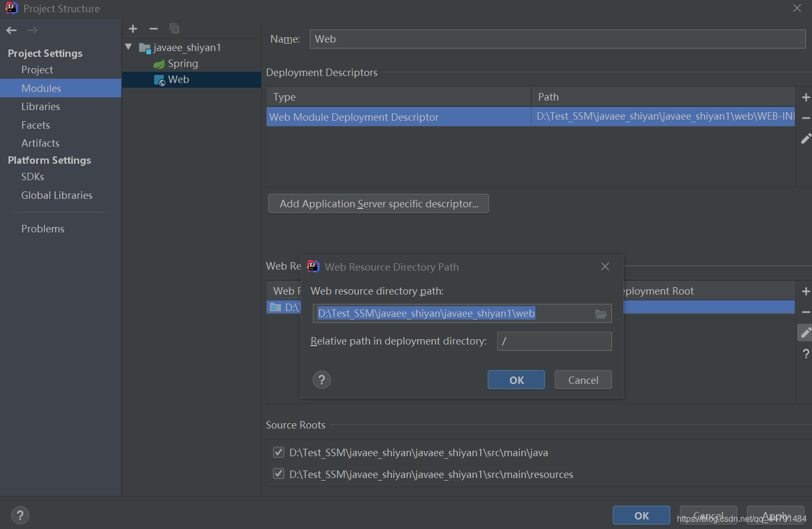Open Modules settings section
The image size is (812, 529).
tap(61, 88)
